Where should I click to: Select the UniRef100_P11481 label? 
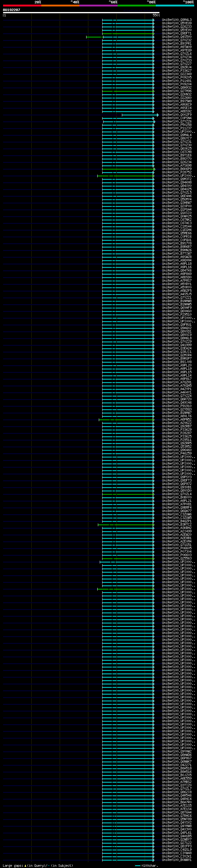click(177, 81)
